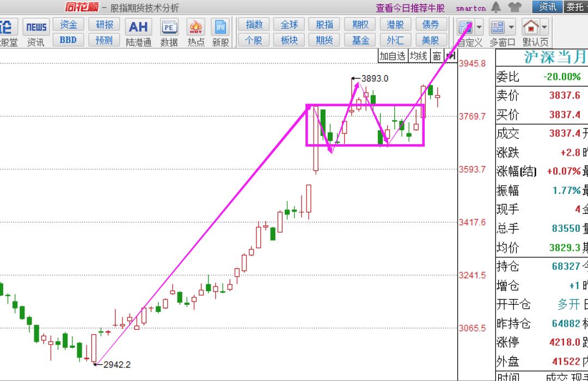This screenshot has height=381, width=588.
Task: Select the 期货 futures toolbar button
Action: coord(324,40)
